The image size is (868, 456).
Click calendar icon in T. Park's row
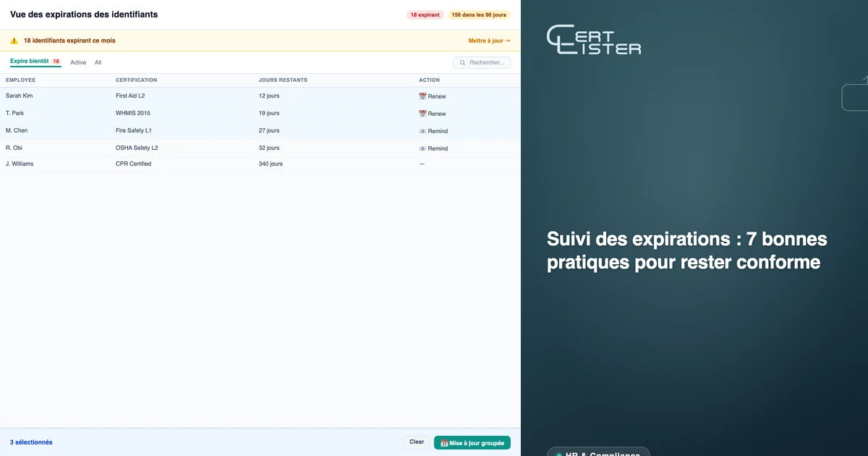click(423, 114)
